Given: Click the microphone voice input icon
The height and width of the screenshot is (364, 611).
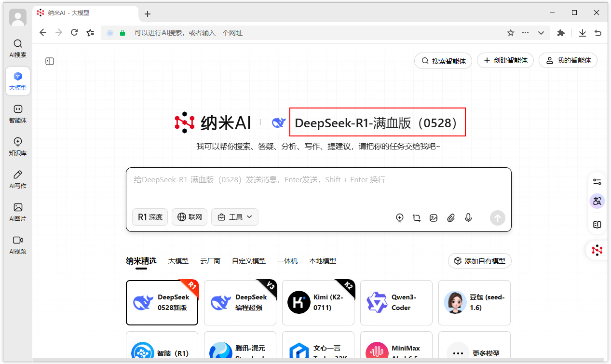Looking at the screenshot, I should pos(468,218).
